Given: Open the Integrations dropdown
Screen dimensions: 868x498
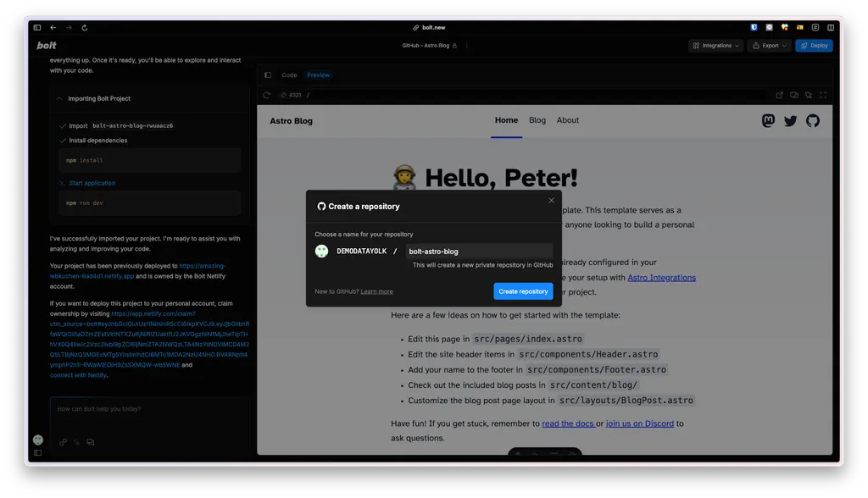Looking at the screenshot, I should coord(715,46).
